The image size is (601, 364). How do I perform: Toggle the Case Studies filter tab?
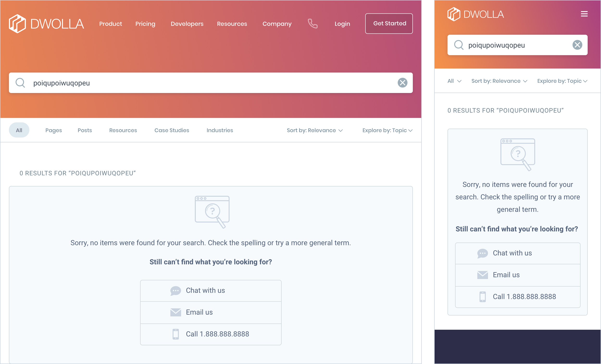(x=172, y=130)
